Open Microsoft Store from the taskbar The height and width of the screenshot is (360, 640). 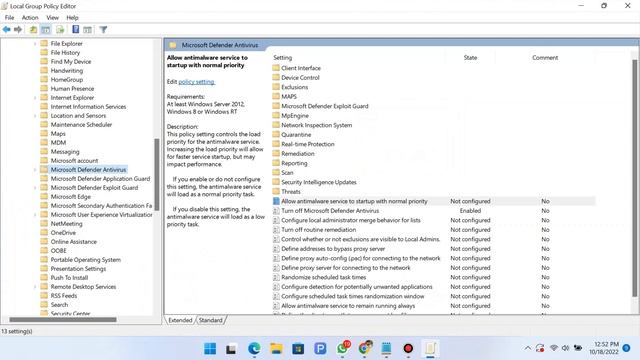298,349
